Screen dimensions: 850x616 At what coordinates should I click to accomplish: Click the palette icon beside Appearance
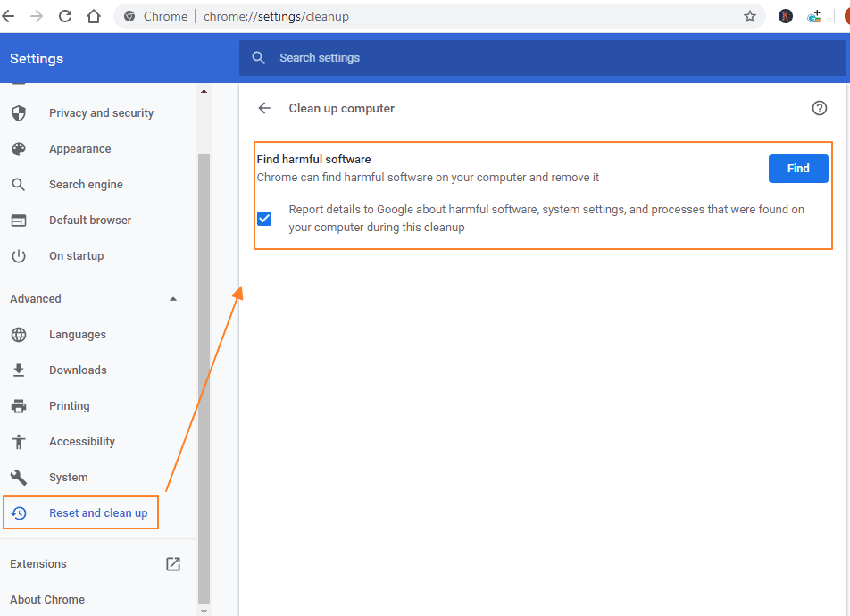coord(19,148)
